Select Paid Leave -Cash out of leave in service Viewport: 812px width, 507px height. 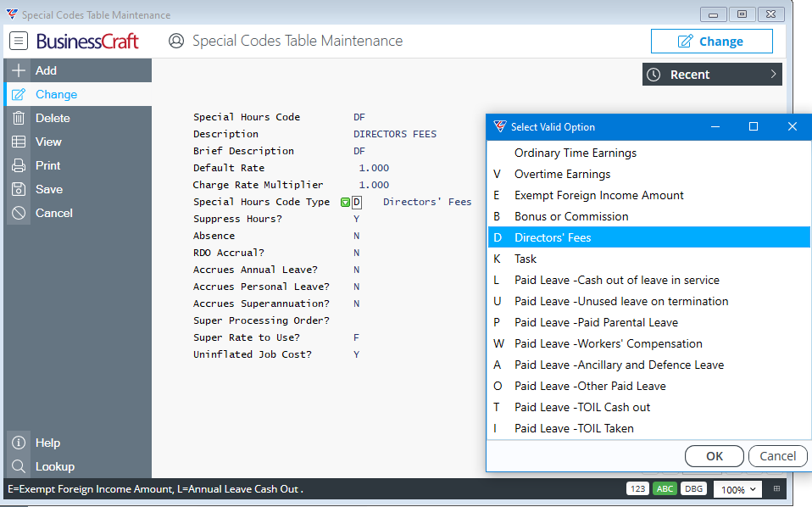click(649, 280)
